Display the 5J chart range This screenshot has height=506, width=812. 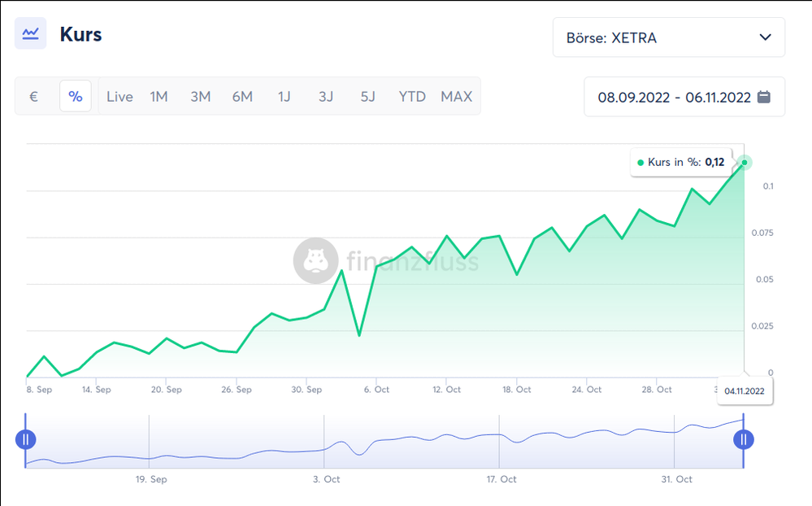pos(367,96)
